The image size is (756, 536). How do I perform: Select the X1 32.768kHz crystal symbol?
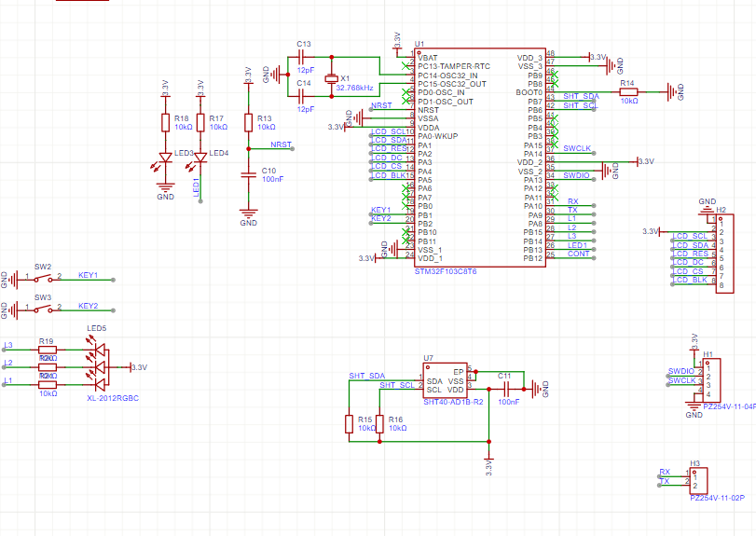coord(330,78)
